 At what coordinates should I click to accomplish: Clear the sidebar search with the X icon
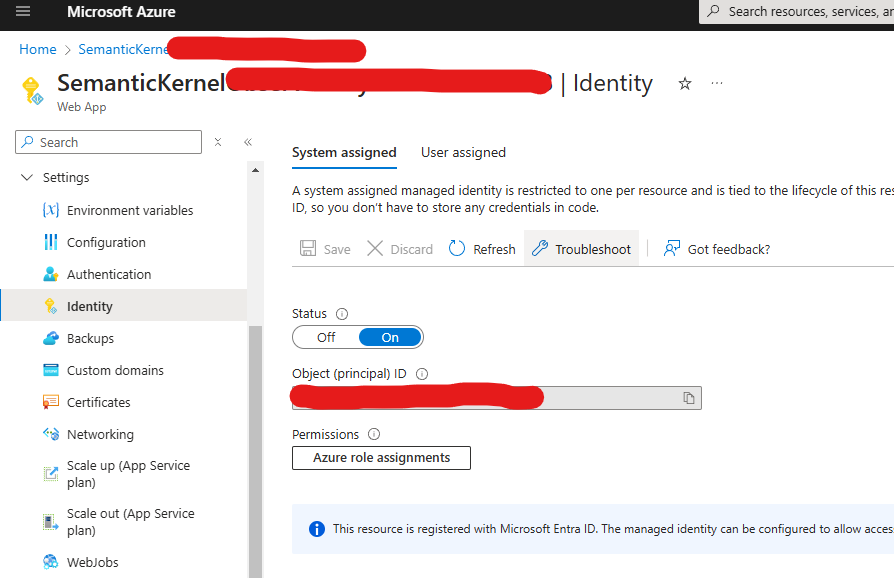(x=218, y=142)
